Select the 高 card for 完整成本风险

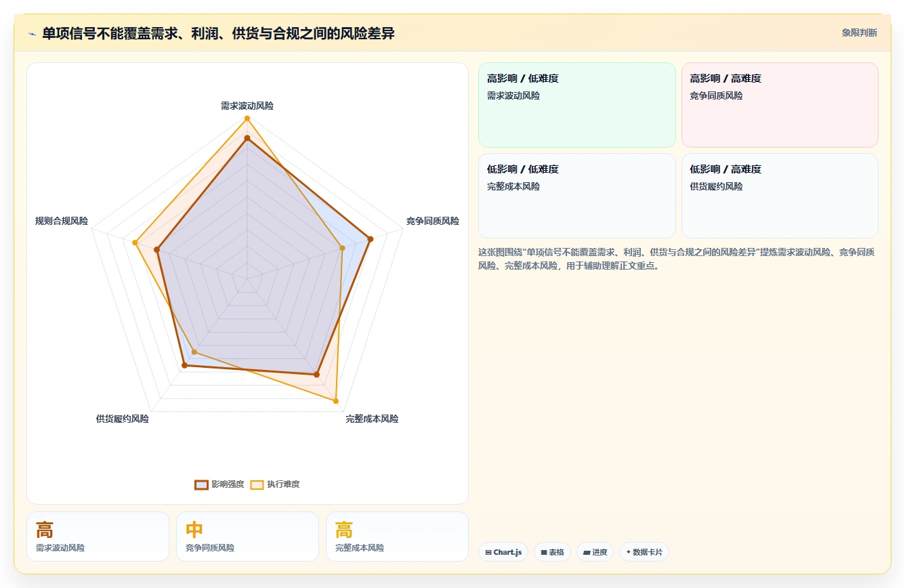pos(397,537)
